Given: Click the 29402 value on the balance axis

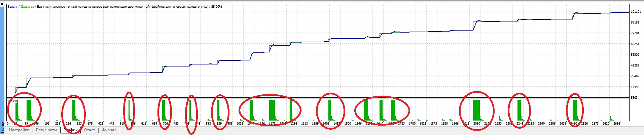Looking at the screenshot, I should point(635,76).
